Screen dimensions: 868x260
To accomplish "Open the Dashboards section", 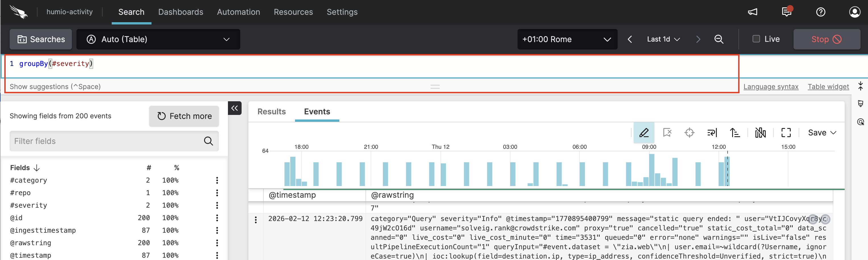I will tap(180, 12).
